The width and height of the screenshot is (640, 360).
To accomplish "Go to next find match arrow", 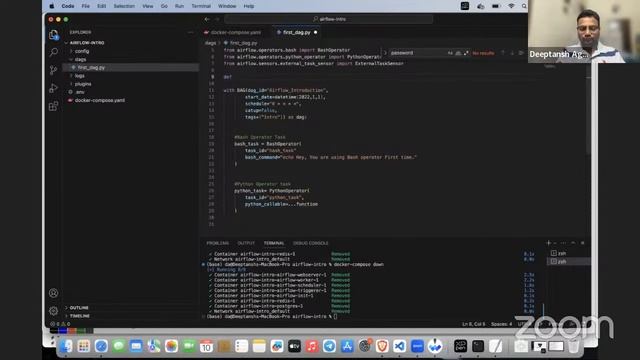I will click(x=512, y=53).
